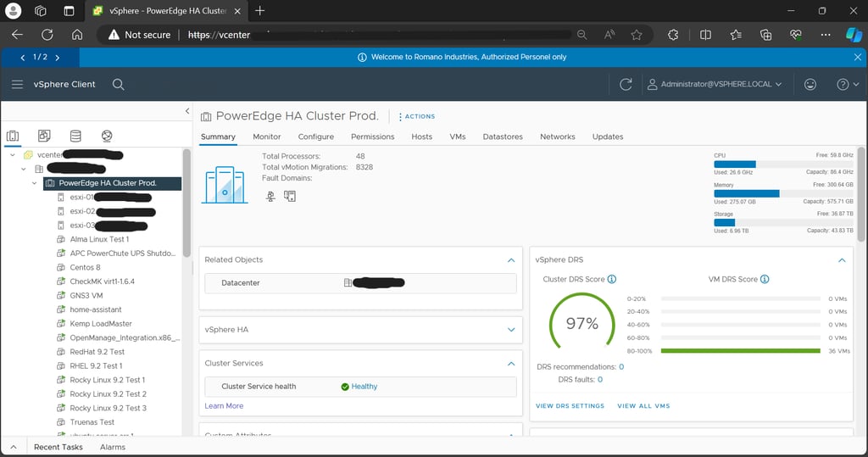
Task: Click Cluster DRS Score info icon
Action: pos(612,279)
